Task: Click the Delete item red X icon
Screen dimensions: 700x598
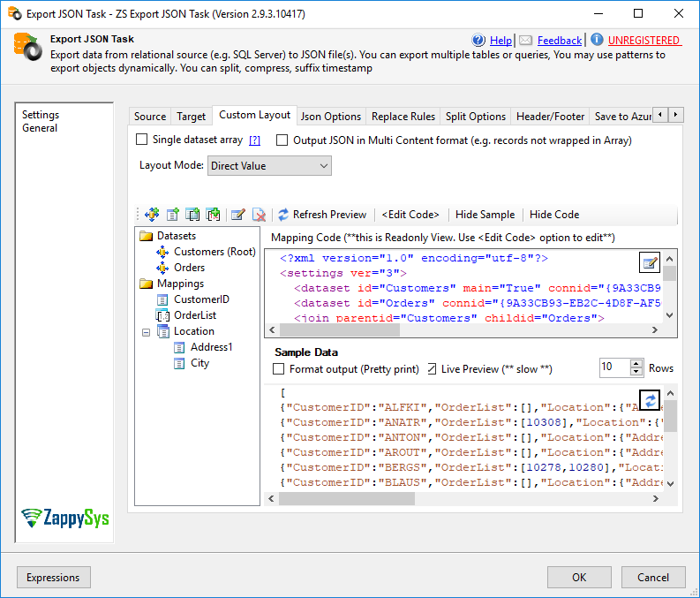Action: (x=259, y=215)
